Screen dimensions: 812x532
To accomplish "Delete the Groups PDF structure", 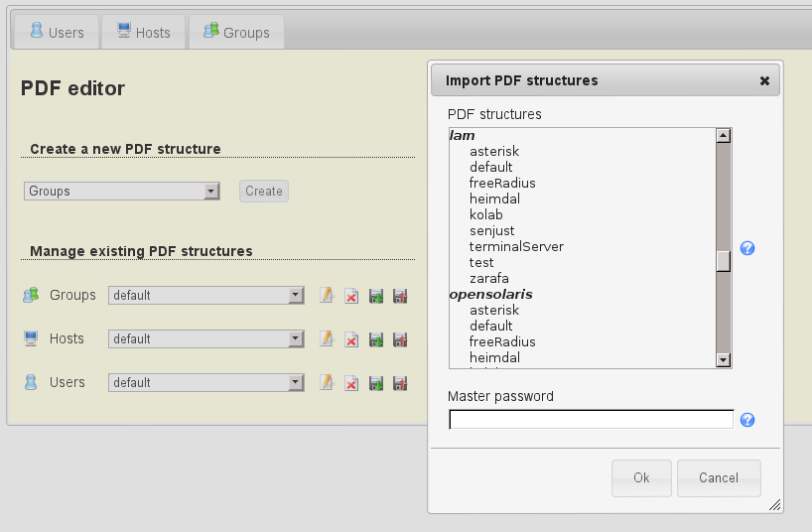I will [350, 296].
